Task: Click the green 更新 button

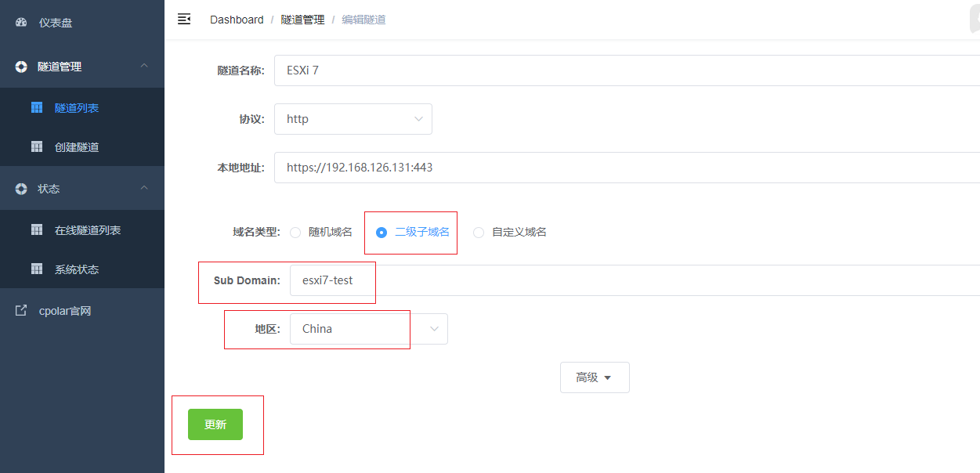Action: tap(215, 424)
